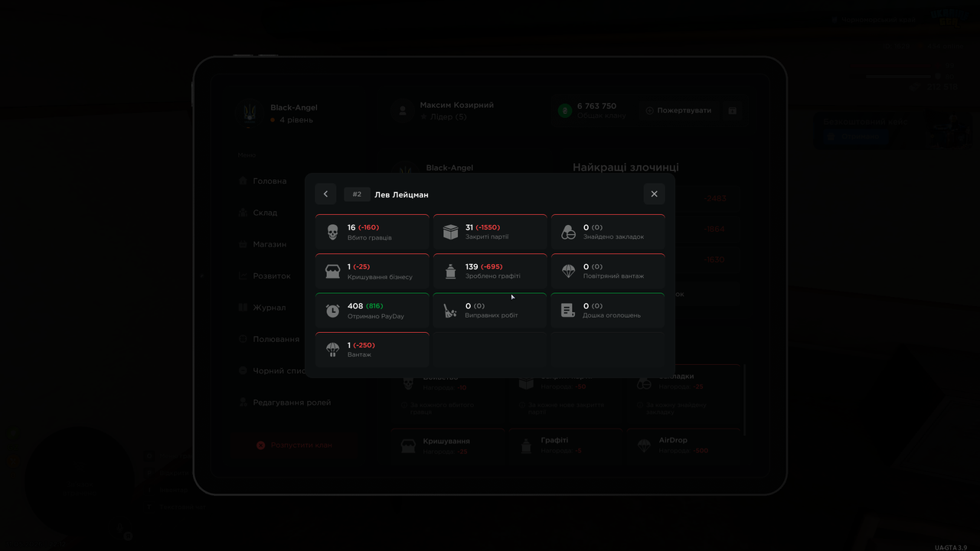Viewport: 980px width, 551px height.
Task: Click the -2483 score in leaderboard
Action: point(715,199)
